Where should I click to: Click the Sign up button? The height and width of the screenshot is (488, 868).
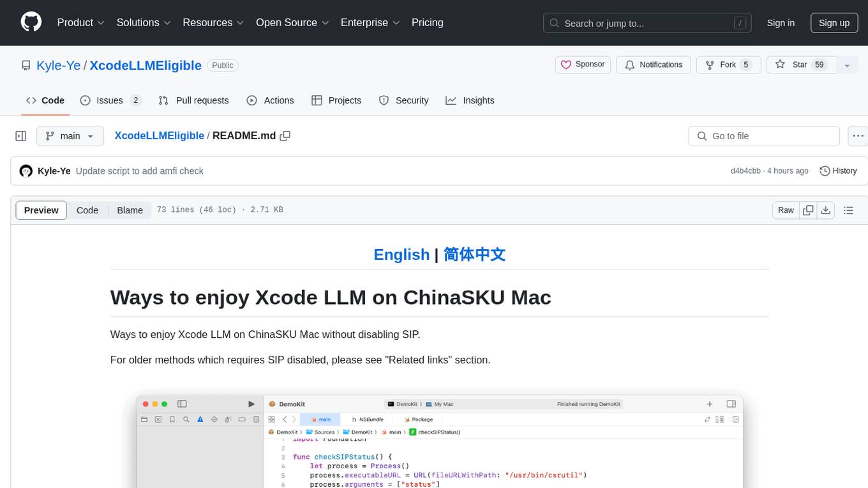pyautogui.click(x=834, y=23)
